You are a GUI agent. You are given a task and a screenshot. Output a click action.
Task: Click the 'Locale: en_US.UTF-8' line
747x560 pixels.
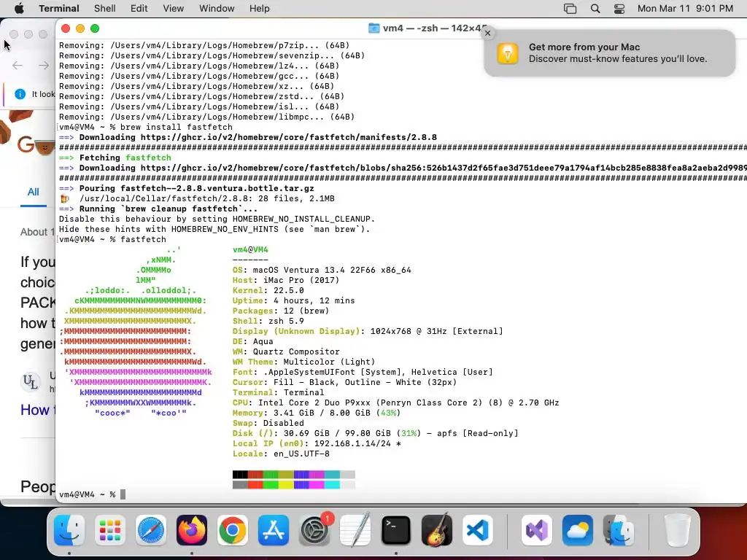point(281,454)
